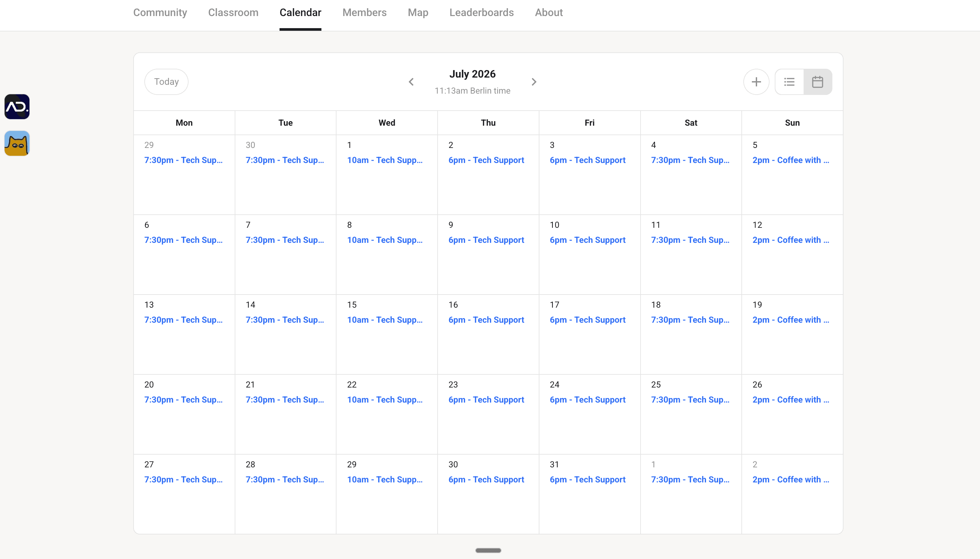Click the horizontal scrollbar handle at bottom

[x=488, y=550]
